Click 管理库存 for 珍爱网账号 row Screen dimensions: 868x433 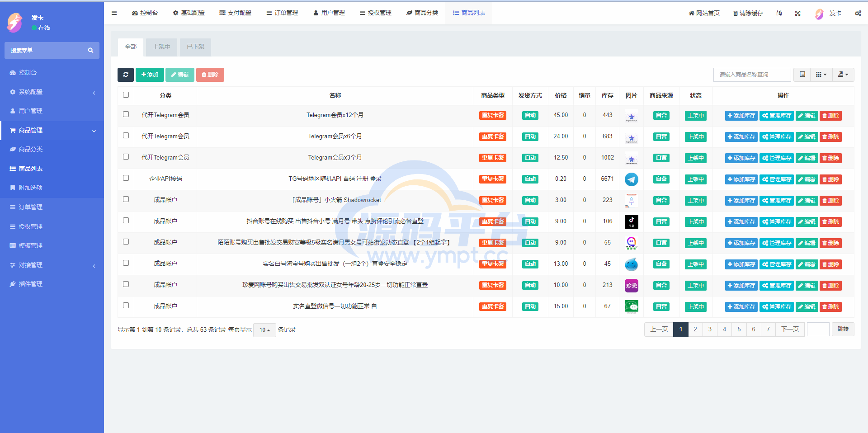point(777,286)
